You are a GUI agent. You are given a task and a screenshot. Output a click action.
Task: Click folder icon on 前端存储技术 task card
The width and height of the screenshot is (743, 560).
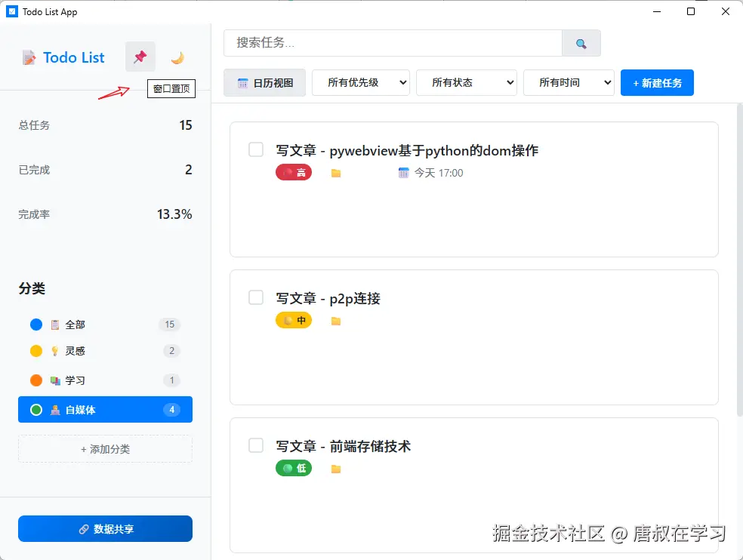coord(336,469)
